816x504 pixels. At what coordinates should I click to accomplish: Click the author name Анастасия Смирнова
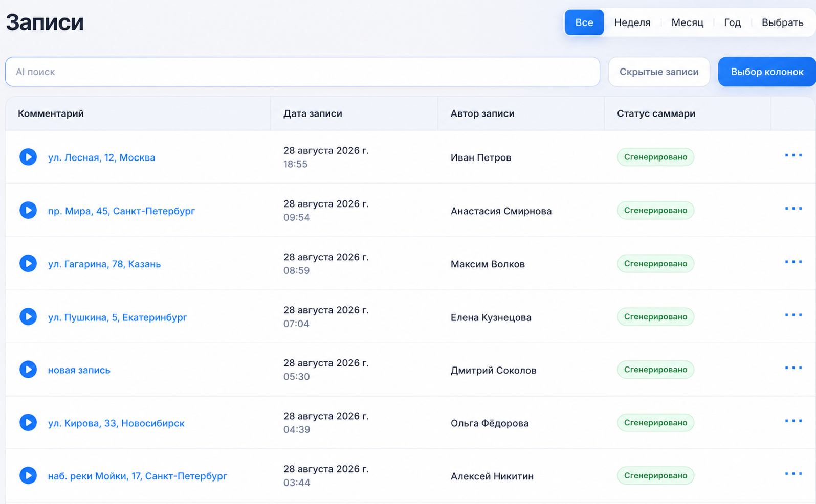501,211
